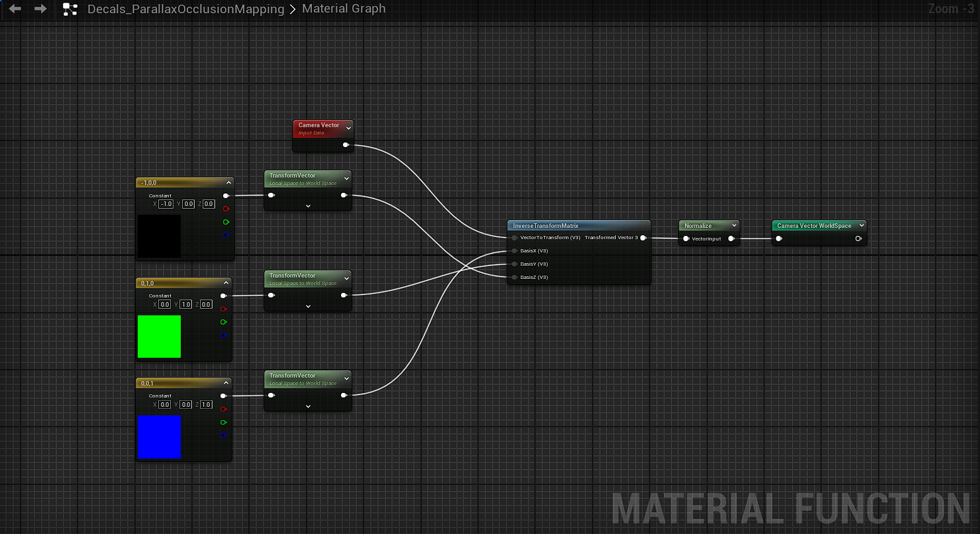Click the back navigation arrow

tap(15, 9)
